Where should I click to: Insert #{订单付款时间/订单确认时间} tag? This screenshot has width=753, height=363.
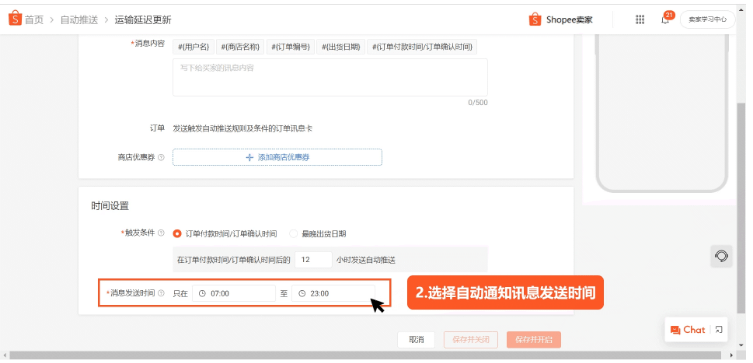click(x=422, y=47)
